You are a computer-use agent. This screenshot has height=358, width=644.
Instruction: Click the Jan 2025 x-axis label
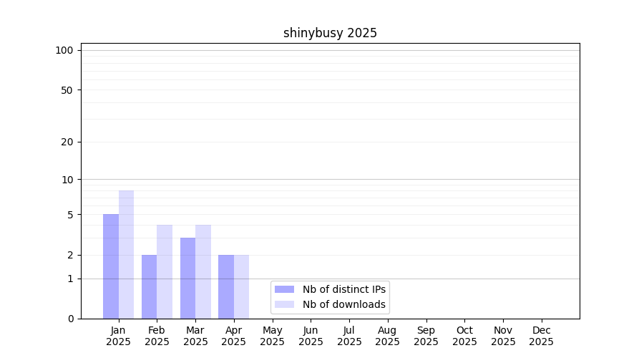coord(118,336)
